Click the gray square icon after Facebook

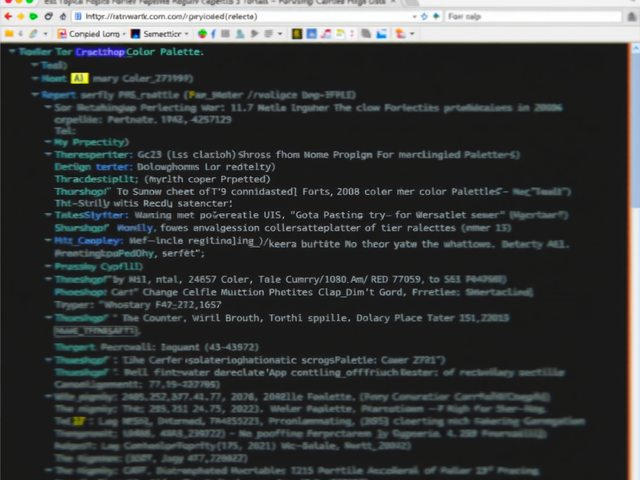click(225, 34)
